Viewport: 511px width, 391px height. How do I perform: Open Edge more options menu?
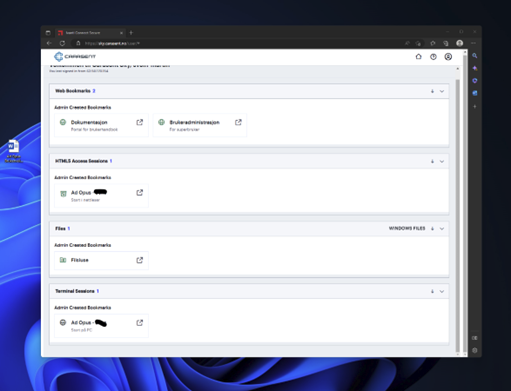pyautogui.click(x=473, y=43)
